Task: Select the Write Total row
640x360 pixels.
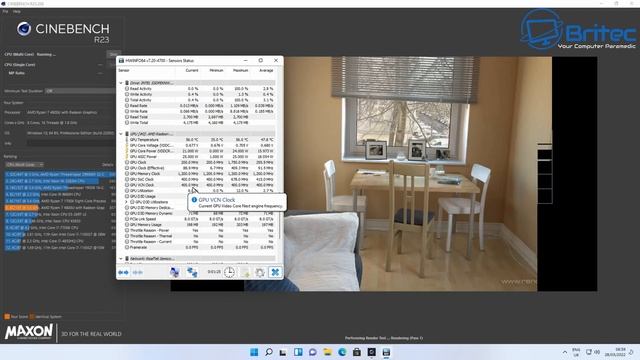Action: pyautogui.click(x=199, y=122)
